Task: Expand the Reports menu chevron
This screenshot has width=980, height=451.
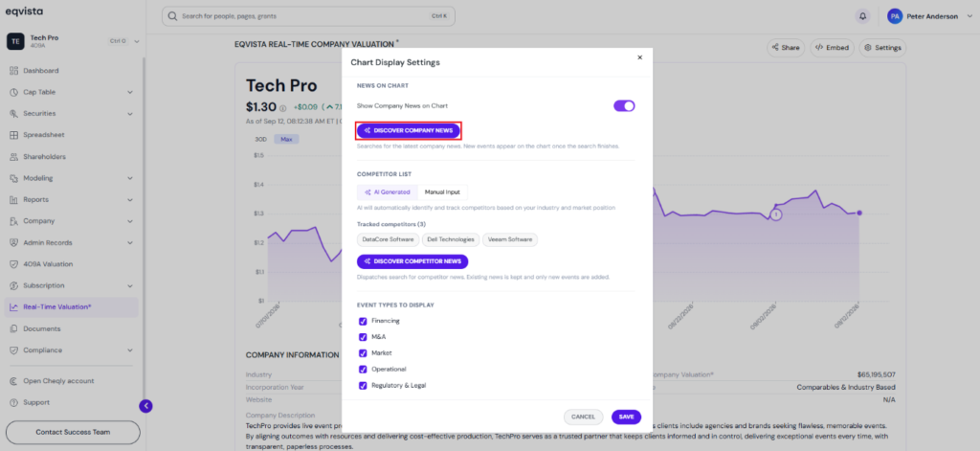Action: click(130, 199)
